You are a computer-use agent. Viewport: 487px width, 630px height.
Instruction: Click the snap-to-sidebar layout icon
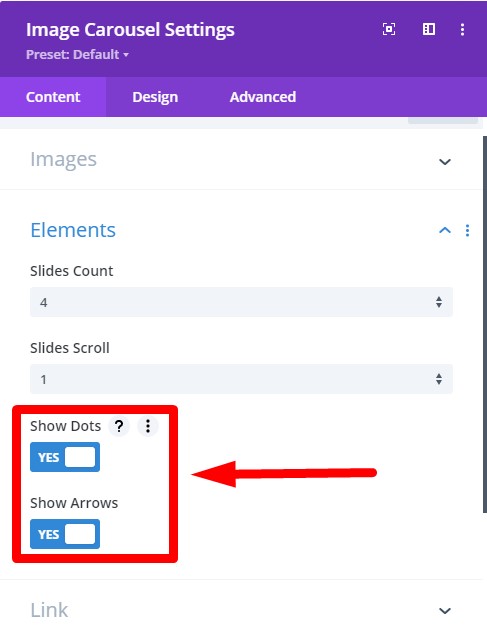coord(429,29)
